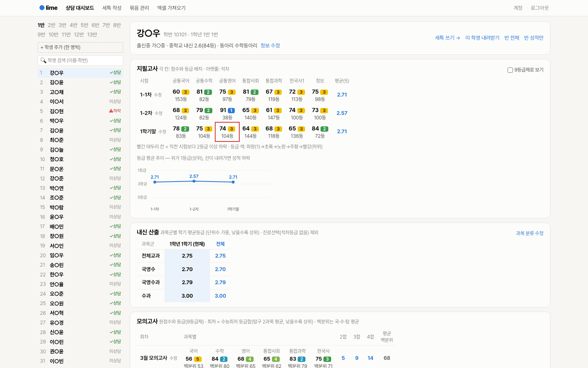588x368 pixels.
Task: Select student 이O서 in the list
Action: (x=80, y=101)
